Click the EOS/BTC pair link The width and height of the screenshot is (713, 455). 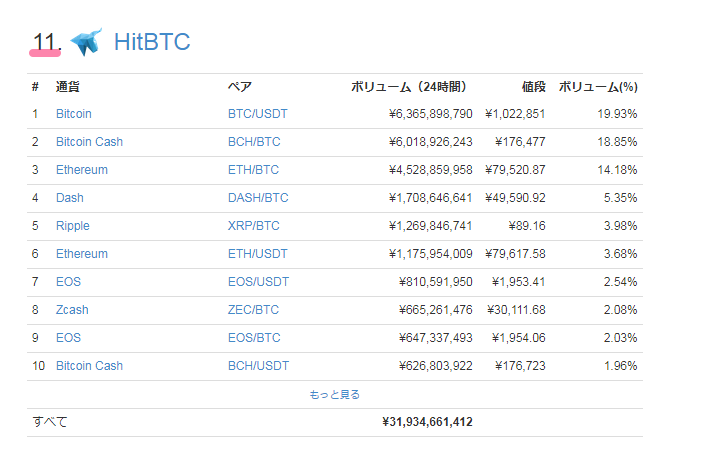253,338
